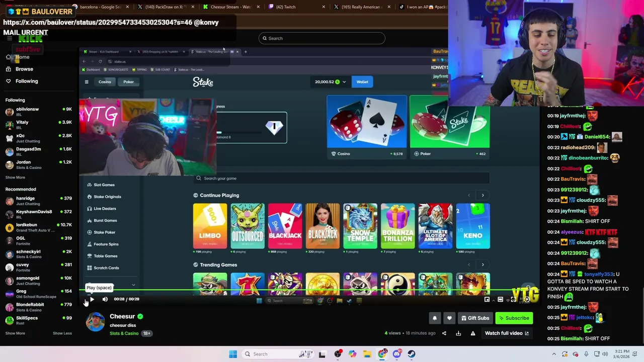644x362 pixels.
Task: Open hanridge in Recommended list
Action: tap(39, 201)
